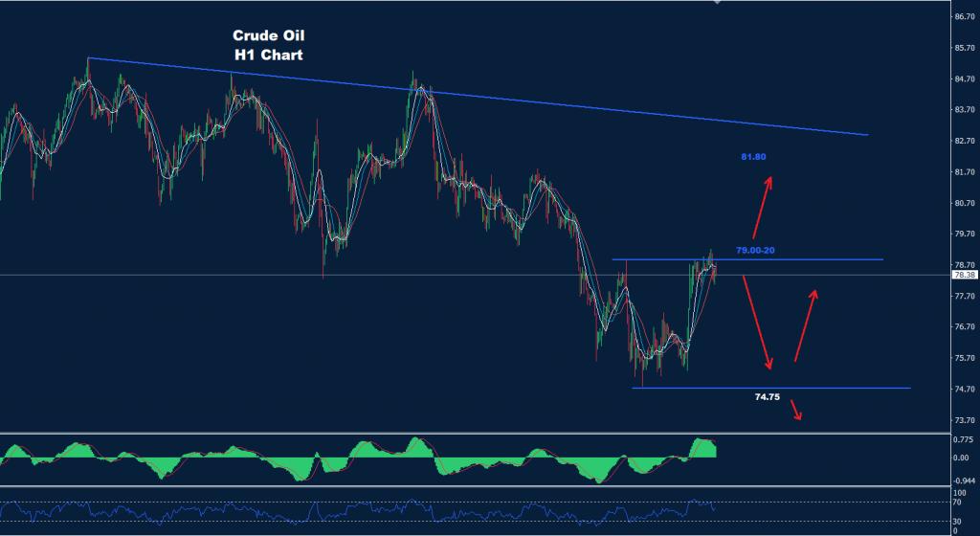Image resolution: width=980 pixels, height=536 pixels.
Task: Click the 82.70 price axis label
Action: (x=965, y=141)
